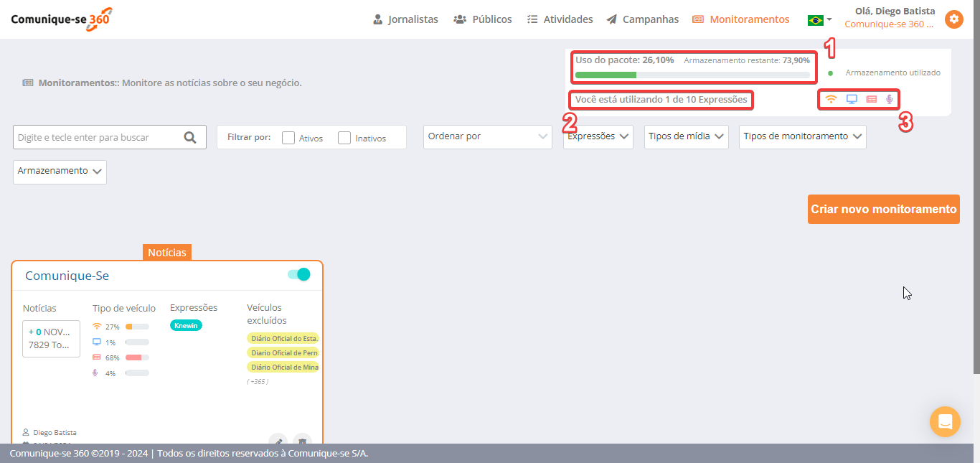The image size is (980, 463).
Task: Click the Uso do pacote progress bar
Action: click(x=692, y=75)
